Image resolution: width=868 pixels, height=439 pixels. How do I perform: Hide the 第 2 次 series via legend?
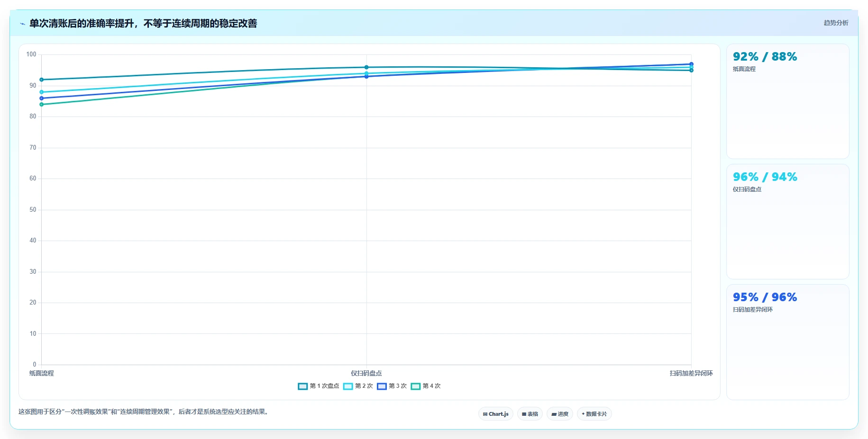(x=358, y=386)
